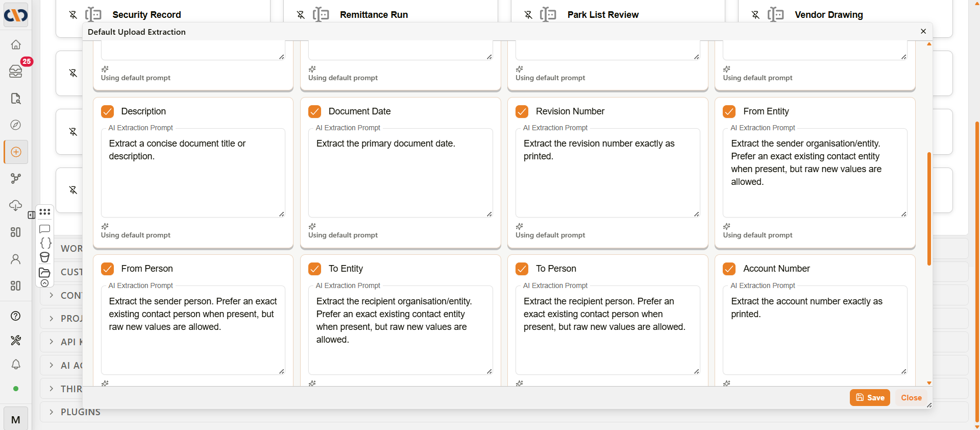
Task: Open the user profile sidebar icon
Action: pyautogui.click(x=16, y=259)
